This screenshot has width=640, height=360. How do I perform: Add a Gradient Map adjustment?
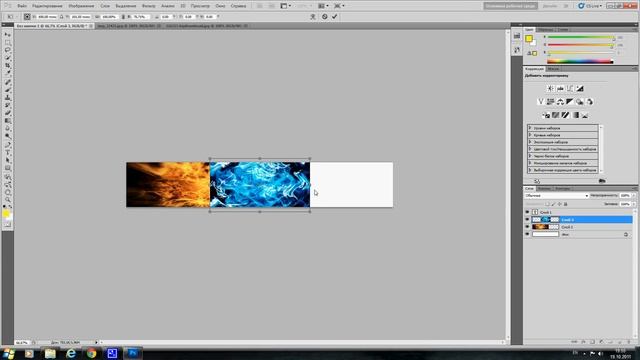[575, 115]
